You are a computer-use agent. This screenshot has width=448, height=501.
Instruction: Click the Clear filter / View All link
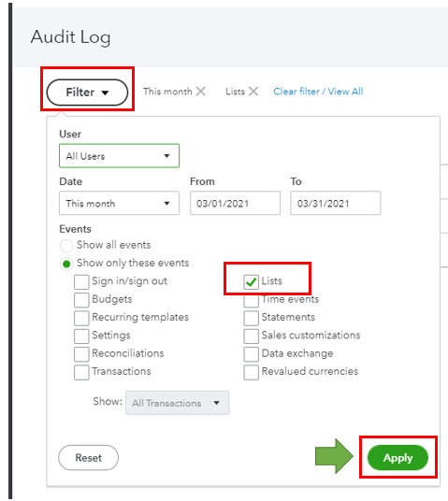point(318,92)
